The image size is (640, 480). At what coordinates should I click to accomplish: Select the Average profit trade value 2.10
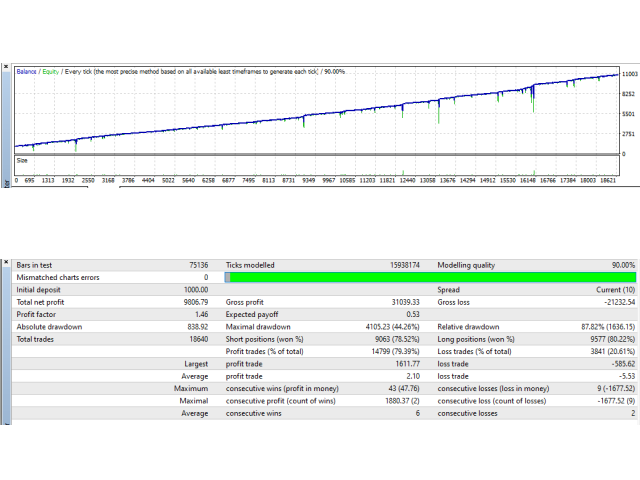(x=413, y=376)
